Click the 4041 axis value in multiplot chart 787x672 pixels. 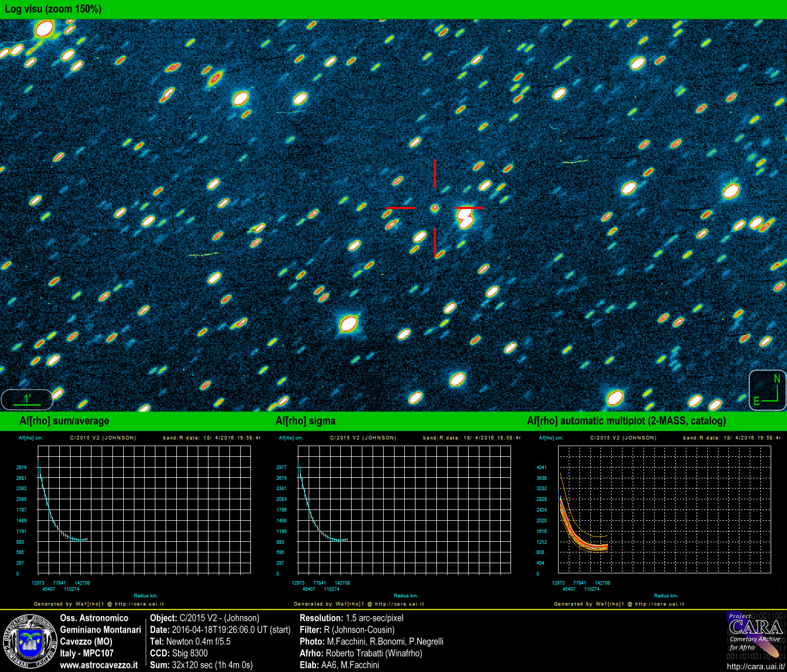tap(542, 468)
